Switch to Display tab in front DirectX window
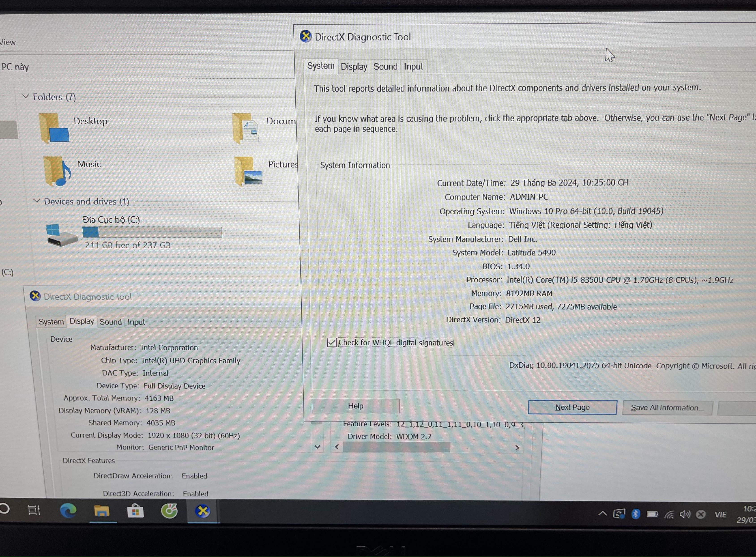Image resolution: width=756 pixels, height=557 pixels. click(354, 67)
